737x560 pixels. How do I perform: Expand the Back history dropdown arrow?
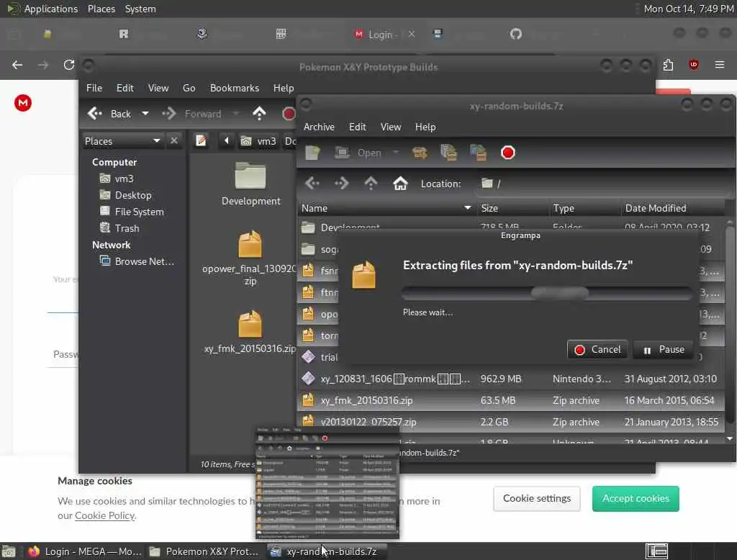(145, 113)
